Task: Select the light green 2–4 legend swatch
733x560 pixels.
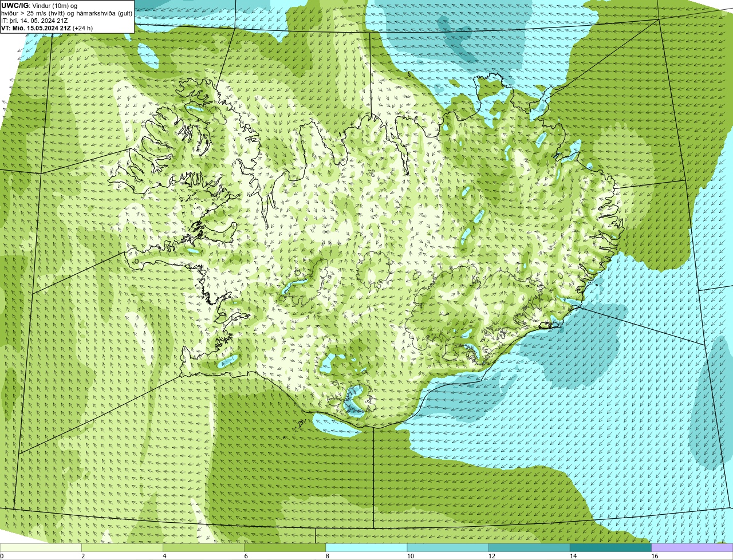Action: pos(123,548)
